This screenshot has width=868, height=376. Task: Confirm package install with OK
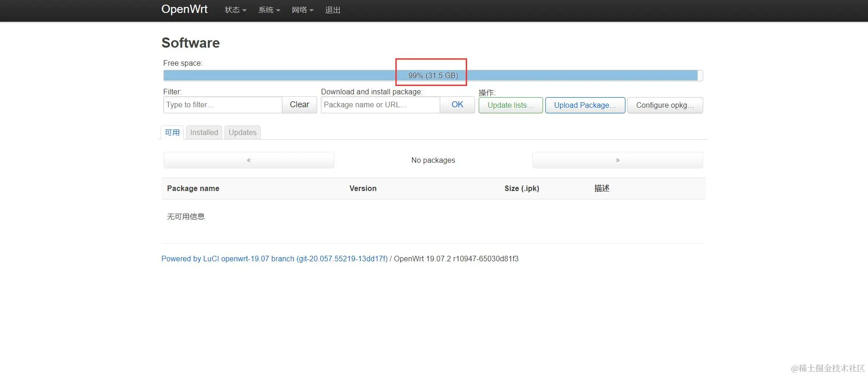pyautogui.click(x=457, y=105)
